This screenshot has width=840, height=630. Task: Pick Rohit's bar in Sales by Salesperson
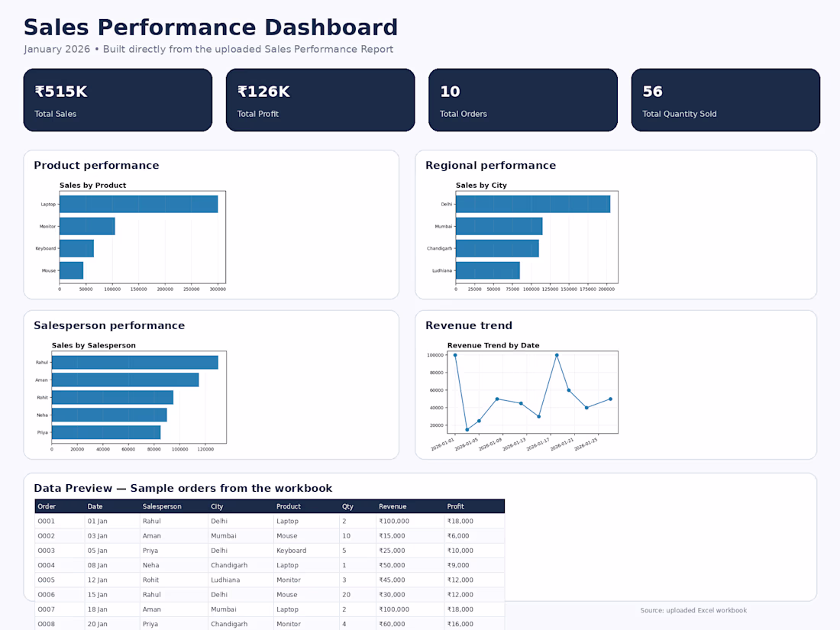(x=112, y=398)
